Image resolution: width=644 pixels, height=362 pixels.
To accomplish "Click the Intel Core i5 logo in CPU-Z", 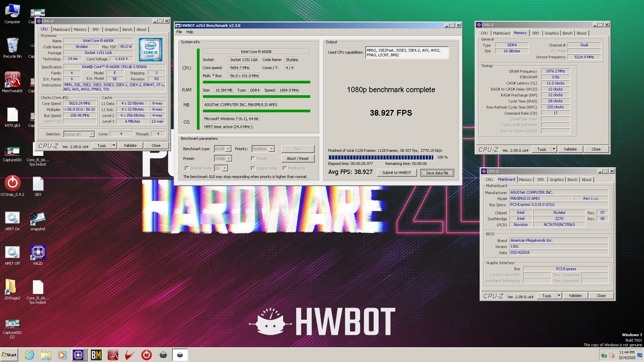I will click(151, 50).
